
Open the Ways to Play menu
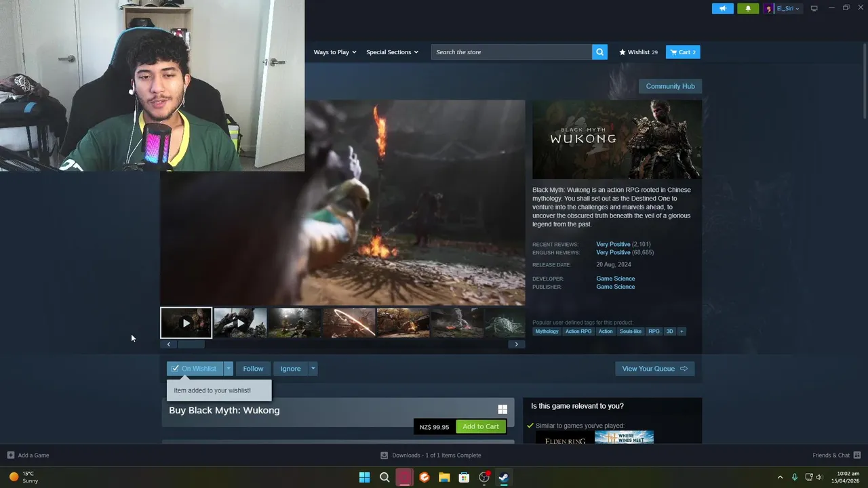click(x=334, y=52)
